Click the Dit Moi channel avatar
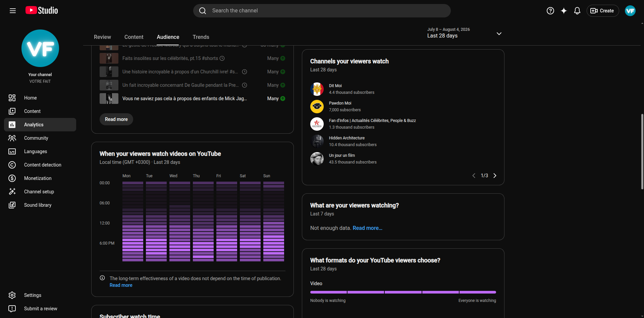This screenshot has width=644, height=318. (317, 89)
